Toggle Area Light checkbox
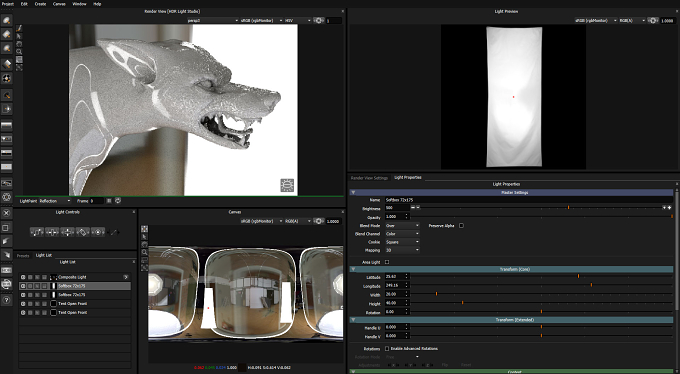The image size is (680, 374). click(387, 262)
